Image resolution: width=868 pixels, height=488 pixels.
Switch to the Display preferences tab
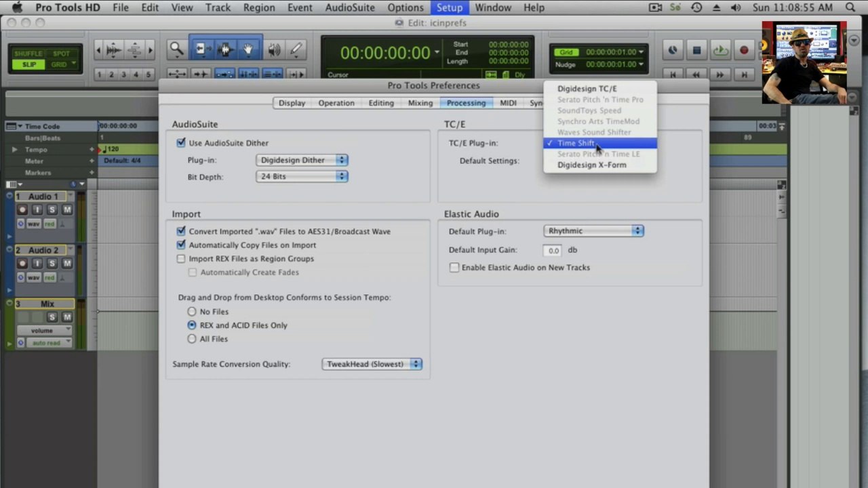[x=292, y=103]
